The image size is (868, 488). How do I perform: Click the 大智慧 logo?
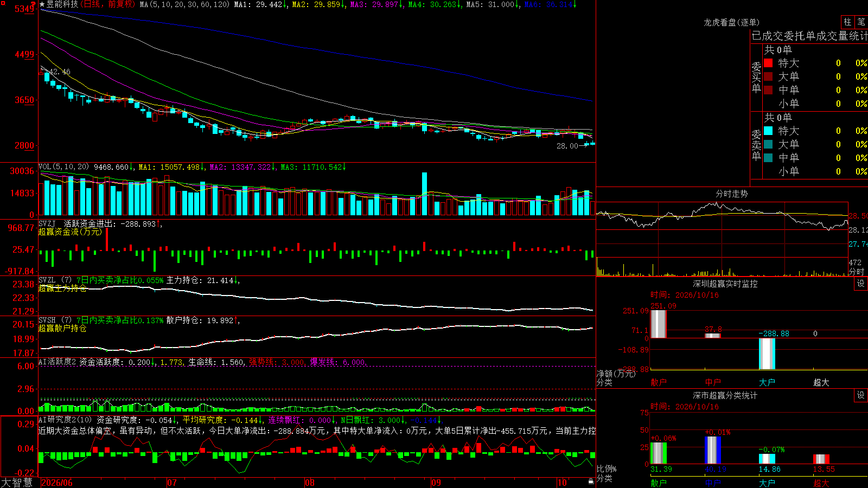click(17, 483)
